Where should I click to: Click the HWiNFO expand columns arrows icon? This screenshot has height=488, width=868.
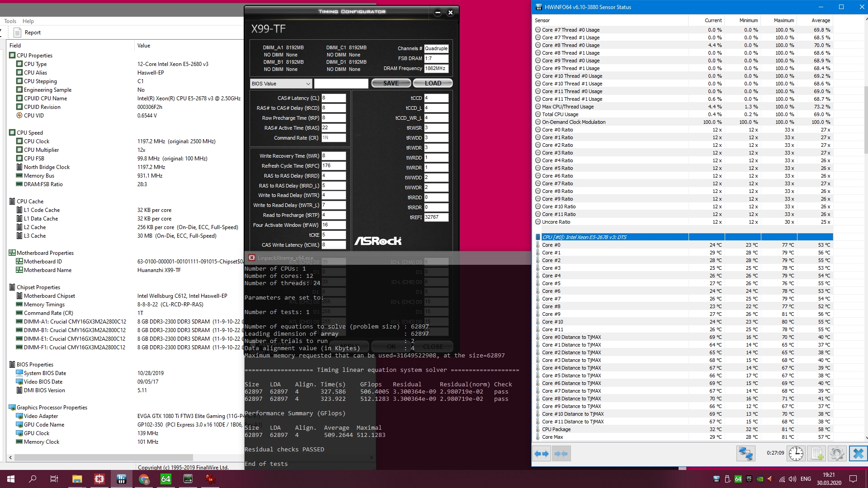(542, 453)
